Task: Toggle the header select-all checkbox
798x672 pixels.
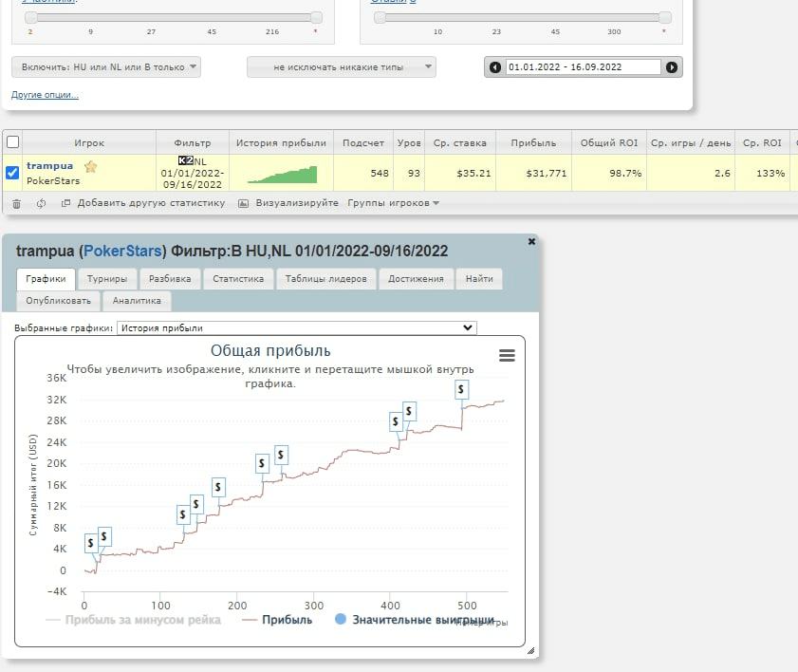Action: coord(12,142)
